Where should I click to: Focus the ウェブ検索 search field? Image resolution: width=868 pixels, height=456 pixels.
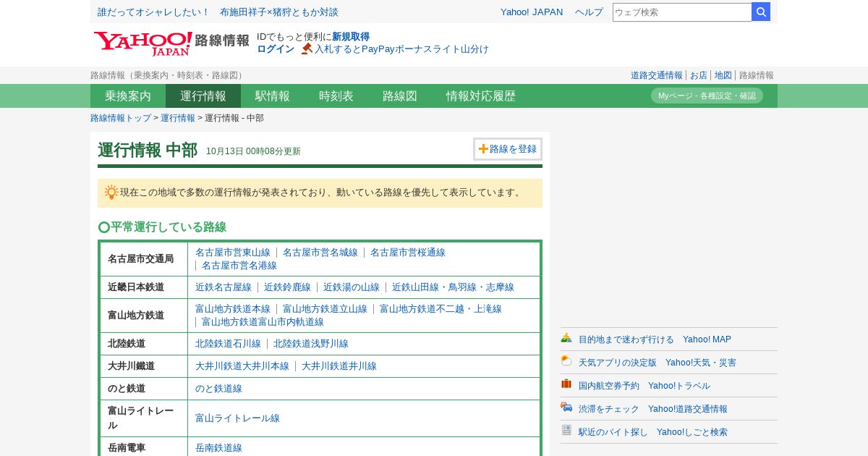click(682, 12)
